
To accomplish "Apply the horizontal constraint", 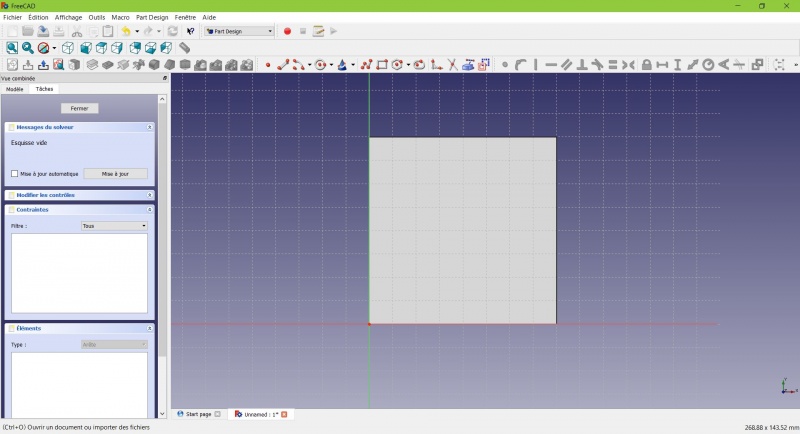I will click(x=551, y=65).
